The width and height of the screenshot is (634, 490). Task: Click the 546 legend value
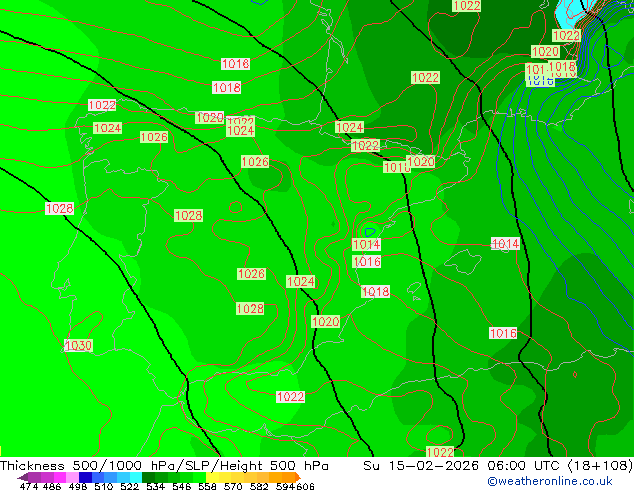coord(181,486)
